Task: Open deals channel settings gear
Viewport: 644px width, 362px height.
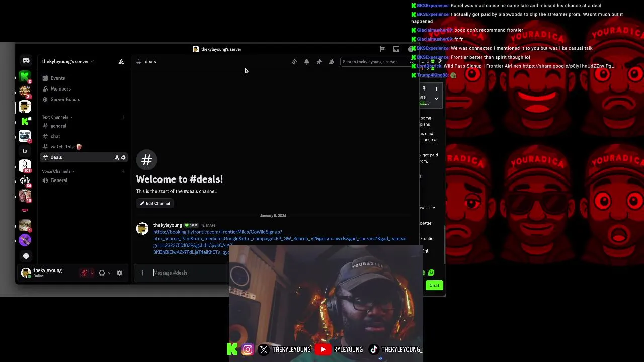Action: tap(123, 157)
